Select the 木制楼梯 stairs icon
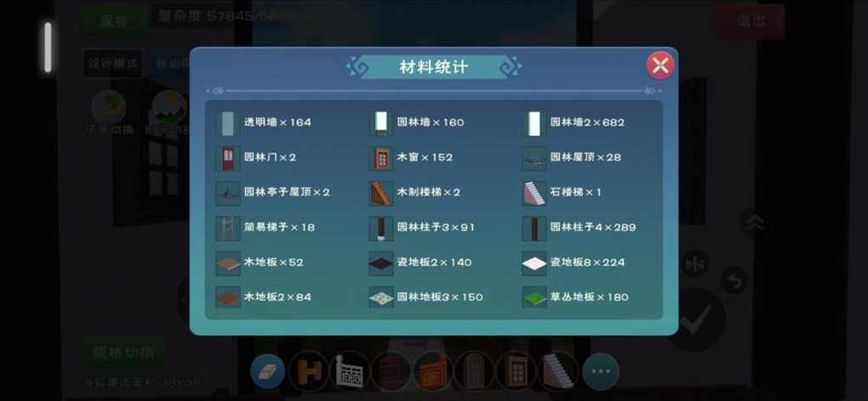Image resolution: width=868 pixels, height=401 pixels. click(381, 192)
